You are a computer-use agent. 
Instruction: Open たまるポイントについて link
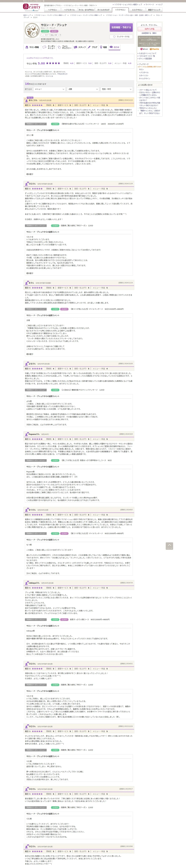[147, 53]
